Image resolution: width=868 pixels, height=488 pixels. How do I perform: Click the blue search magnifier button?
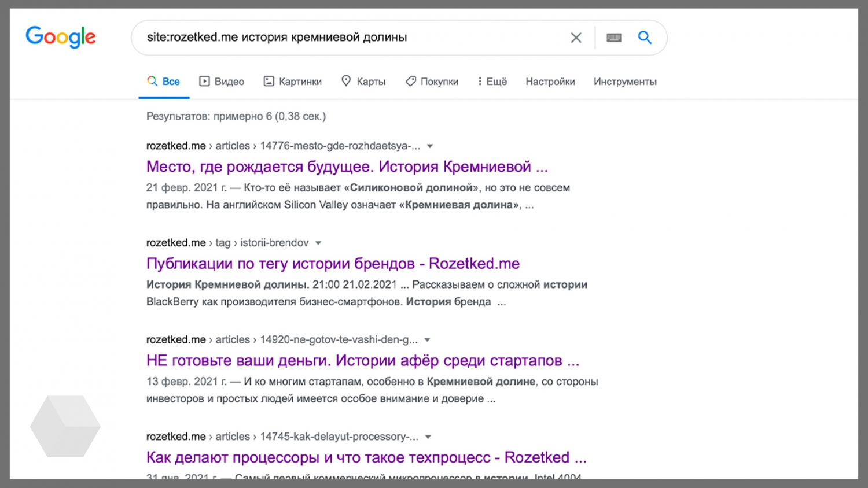tap(645, 38)
